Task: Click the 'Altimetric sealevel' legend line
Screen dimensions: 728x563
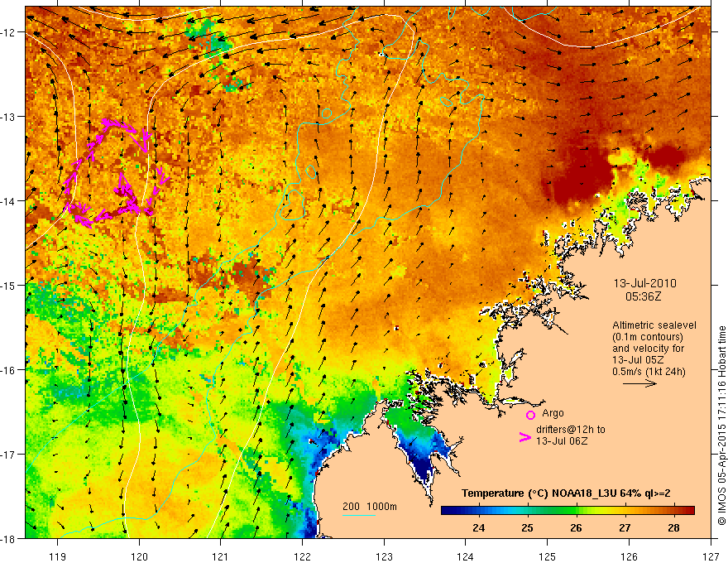Action: point(654,325)
